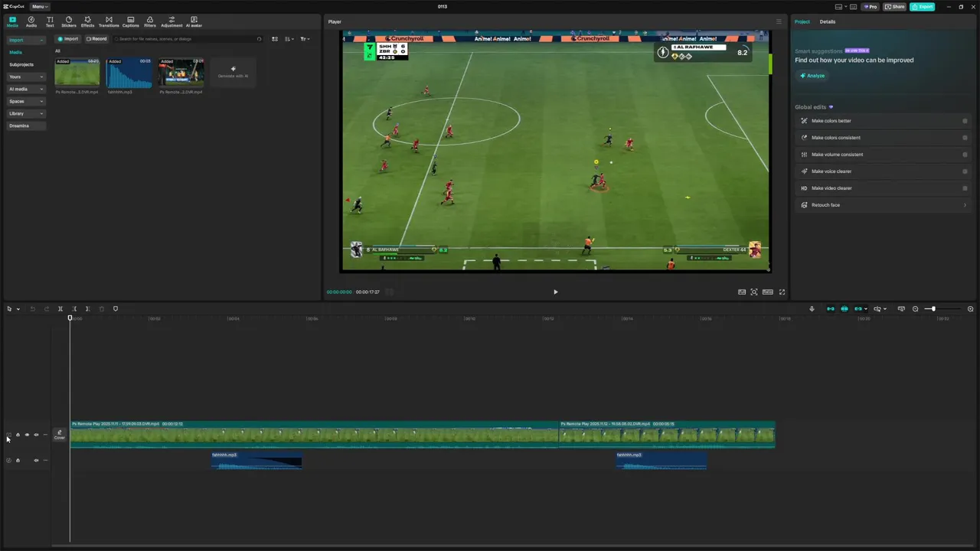Open the audio track more options (three dots)
This screenshot has height=551, width=980.
[x=45, y=461]
